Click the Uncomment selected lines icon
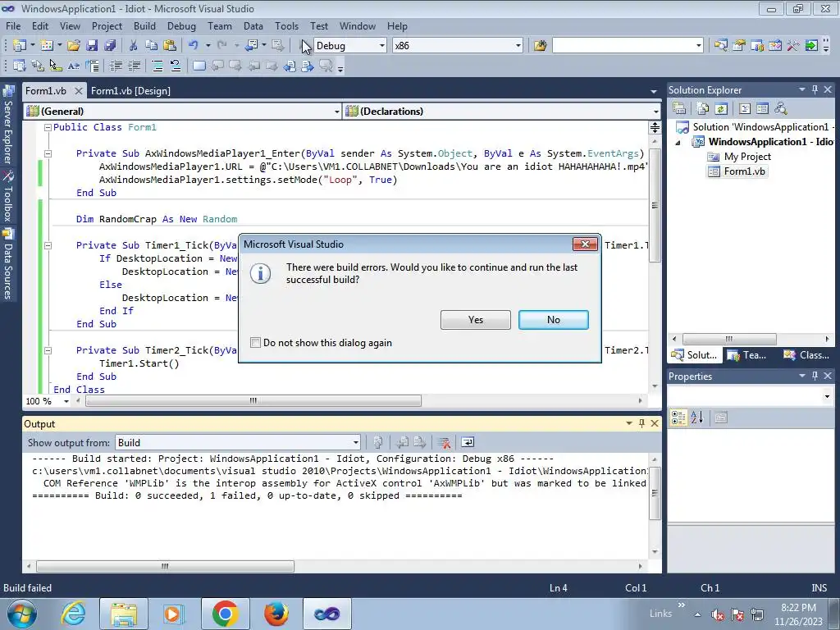 (176, 66)
